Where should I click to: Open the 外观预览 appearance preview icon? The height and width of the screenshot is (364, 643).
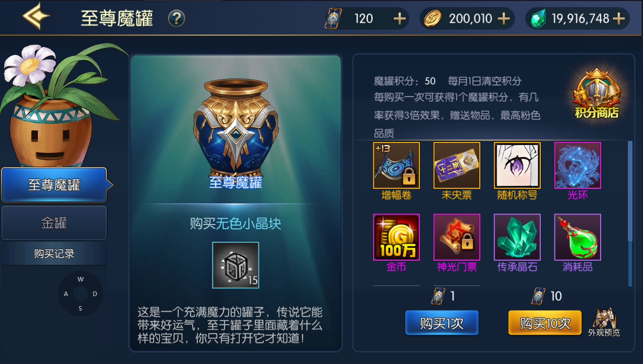click(604, 322)
